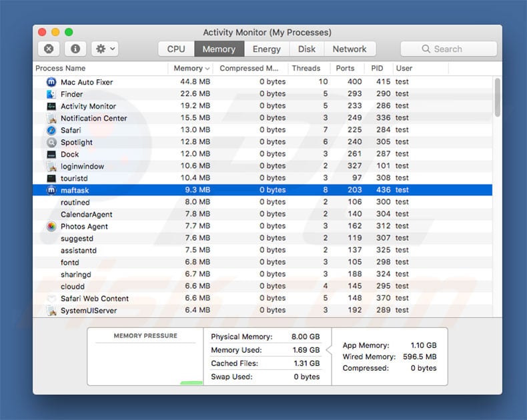
Task: Select the Notification Center row name
Action: coord(94,118)
